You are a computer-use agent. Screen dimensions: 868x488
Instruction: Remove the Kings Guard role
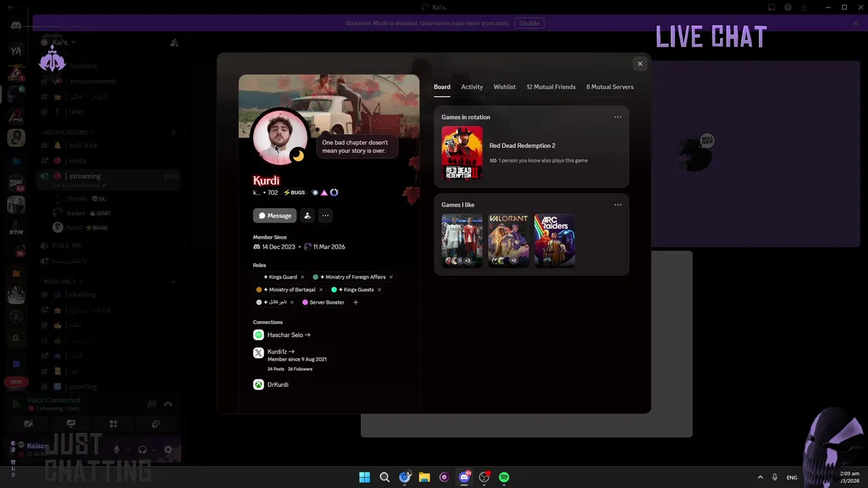point(302,277)
